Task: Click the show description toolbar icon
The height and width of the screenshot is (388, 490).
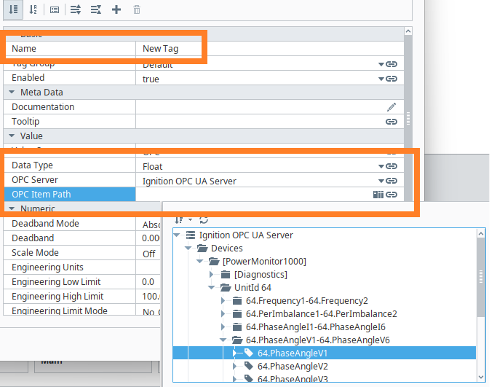Action: 54,10
